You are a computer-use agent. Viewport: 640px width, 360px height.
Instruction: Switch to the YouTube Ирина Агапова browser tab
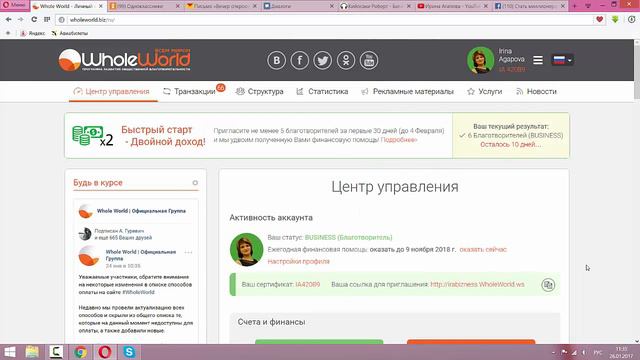tap(452, 6)
